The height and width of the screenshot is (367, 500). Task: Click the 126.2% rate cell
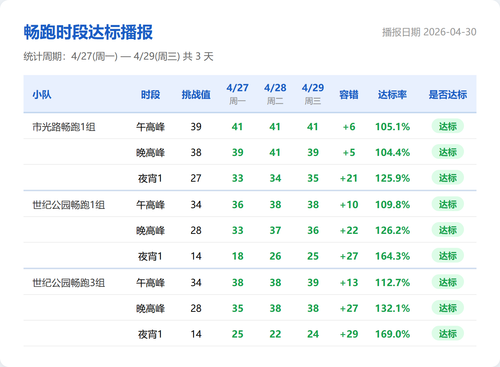[x=392, y=230]
